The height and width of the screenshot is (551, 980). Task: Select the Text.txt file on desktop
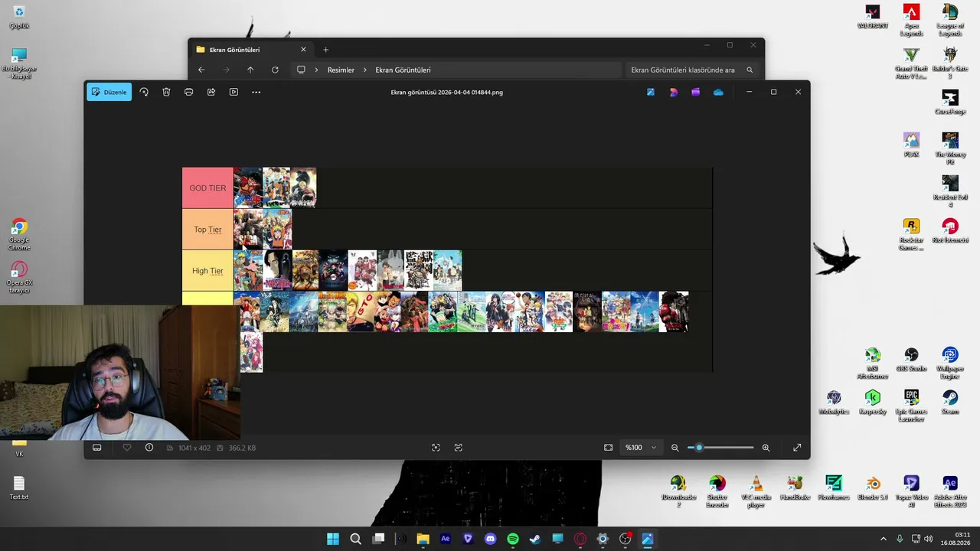coord(19,487)
